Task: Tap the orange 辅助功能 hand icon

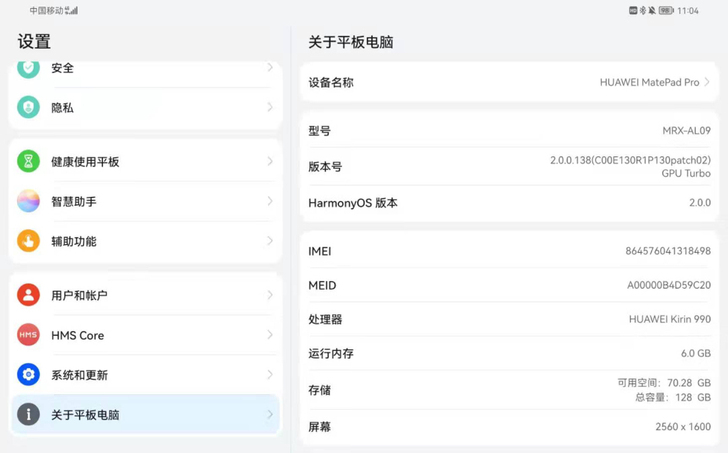Action: click(x=28, y=241)
